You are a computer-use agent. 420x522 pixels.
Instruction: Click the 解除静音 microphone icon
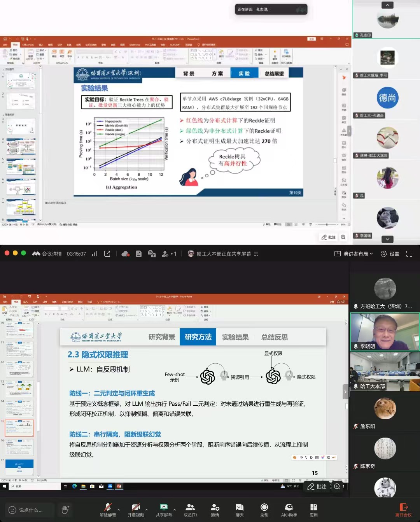coord(108,507)
